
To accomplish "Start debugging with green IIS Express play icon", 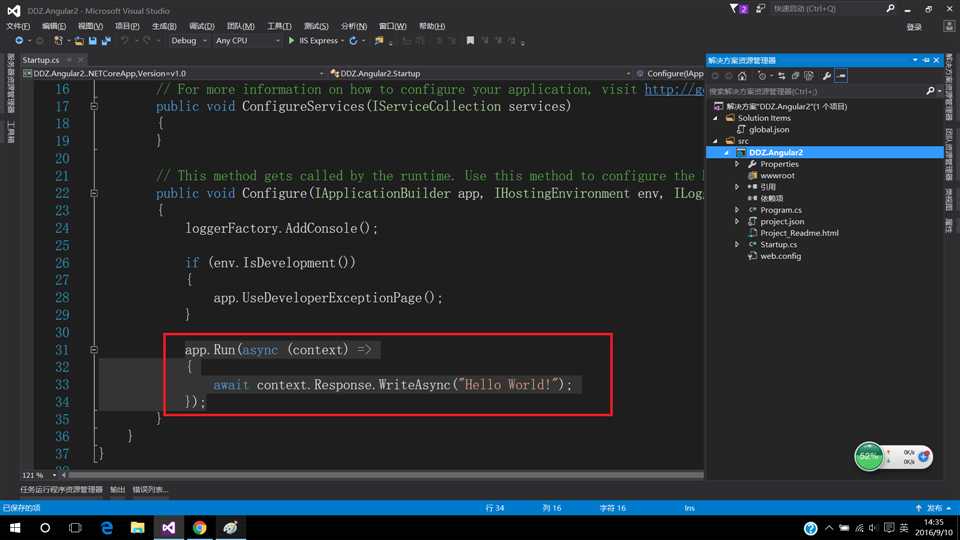I will tap(291, 40).
